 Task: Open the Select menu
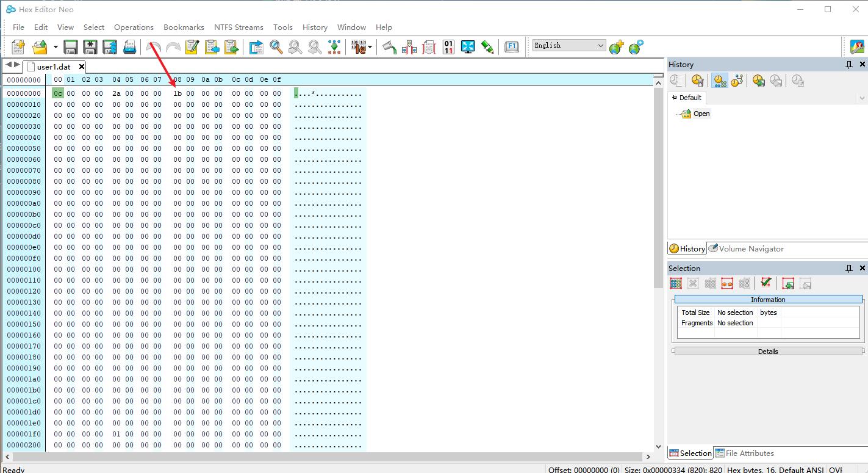[94, 27]
